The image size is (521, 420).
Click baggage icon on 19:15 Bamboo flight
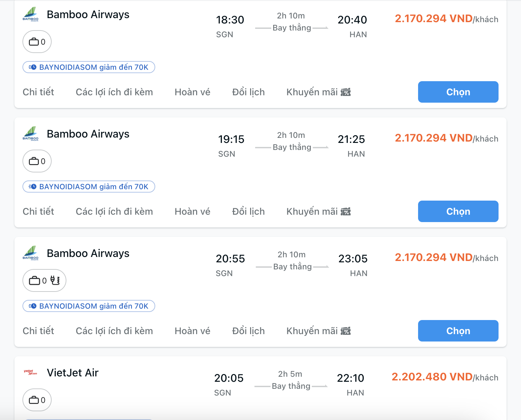pyautogui.click(x=34, y=161)
